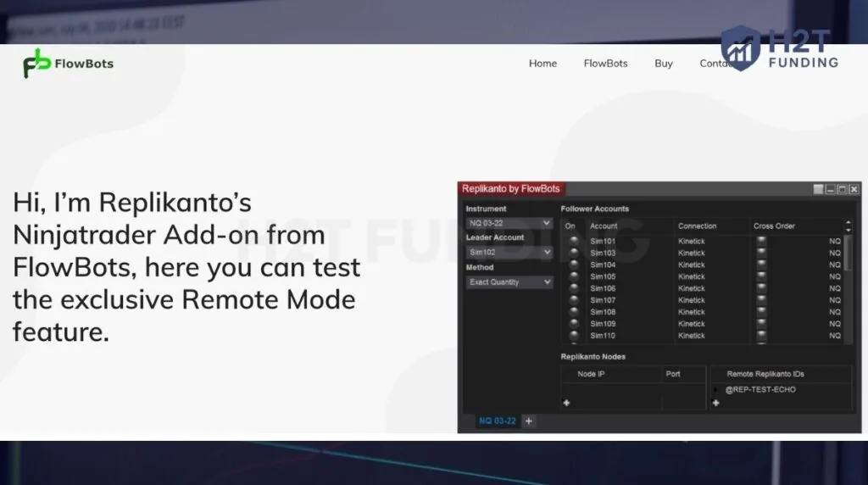Viewport: 868px width, 485px height.
Task: Select the @REP-TEST-ECHO remote ID entry
Action: [x=760, y=390]
